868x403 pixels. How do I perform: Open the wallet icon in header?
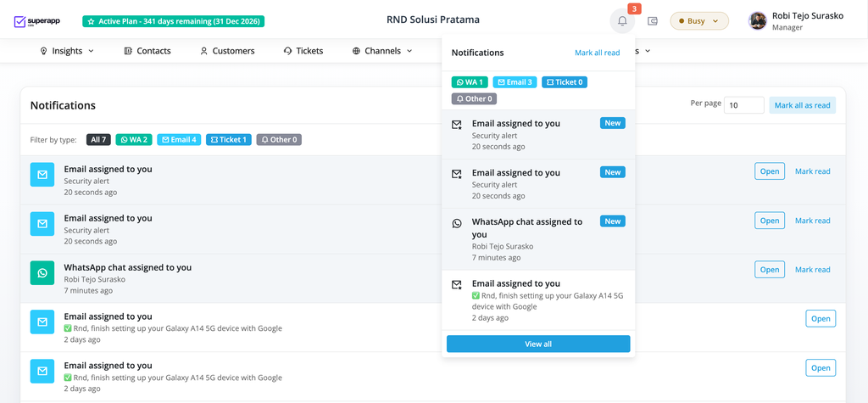pyautogui.click(x=653, y=21)
